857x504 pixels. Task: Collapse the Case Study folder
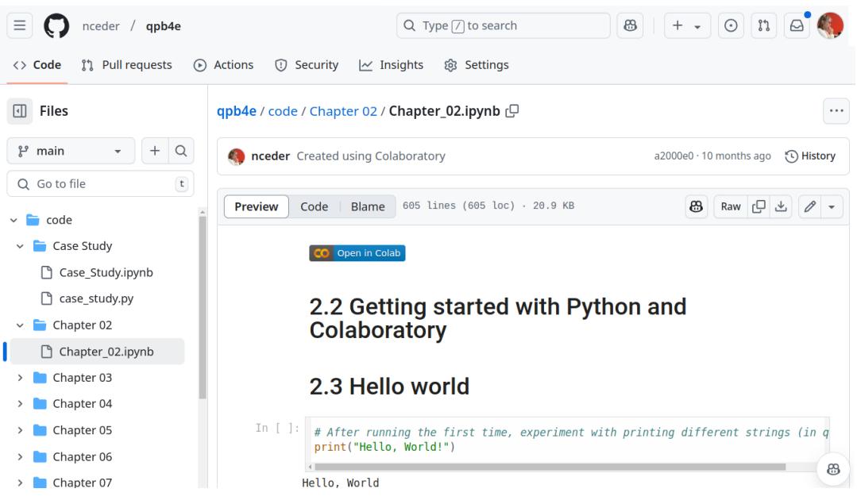click(x=20, y=246)
